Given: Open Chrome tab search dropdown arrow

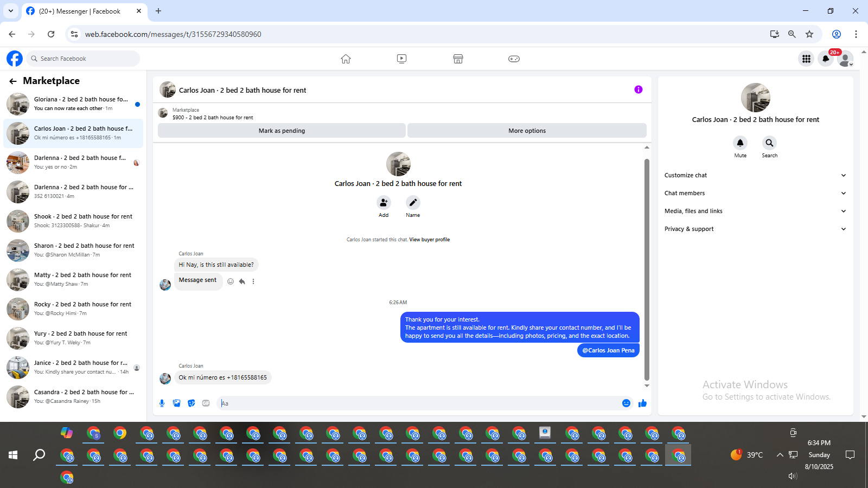Looking at the screenshot, I should pyautogui.click(x=11, y=11).
